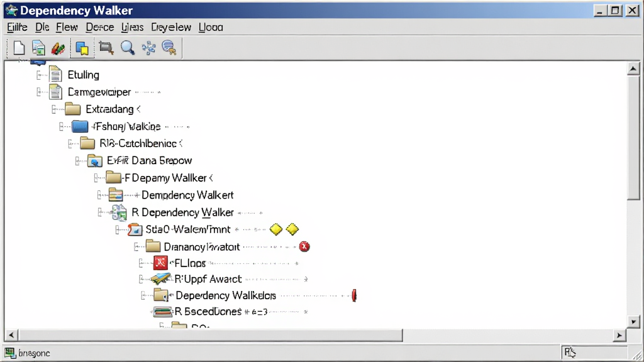Open the Dle menu
Viewport: 644px width, 362px height.
tap(42, 27)
